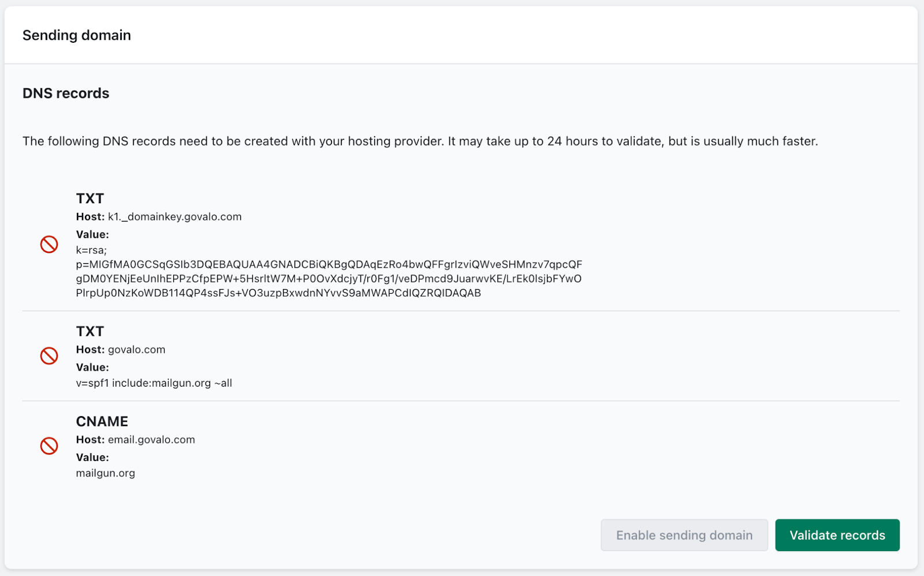Click the unverified icon beside the k1._domainkey record
924x576 pixels.
pyautogui.click(x=49, y=244)
